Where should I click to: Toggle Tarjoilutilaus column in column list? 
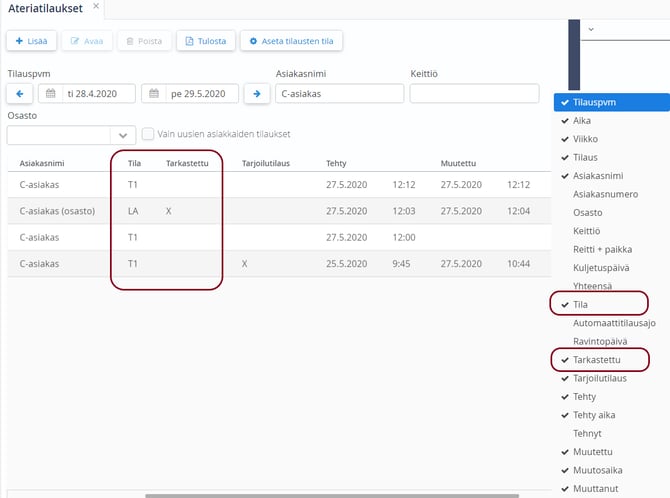[x=612, y=378]
